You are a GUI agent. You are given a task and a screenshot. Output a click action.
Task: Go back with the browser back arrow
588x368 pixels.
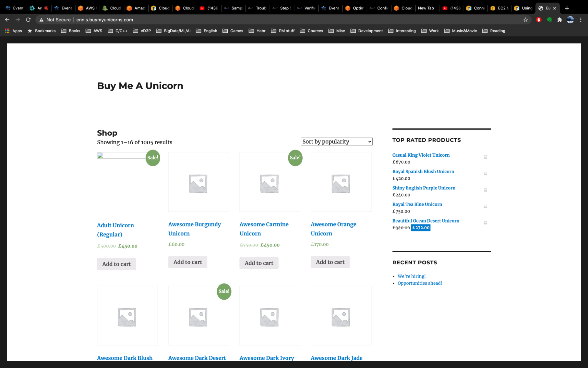click(7, 20)
